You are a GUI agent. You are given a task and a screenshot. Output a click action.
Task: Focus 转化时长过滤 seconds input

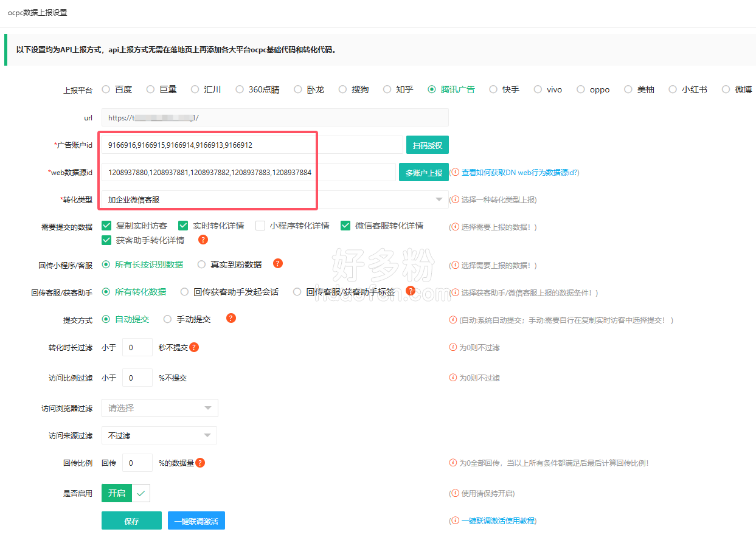coord(137,347)
